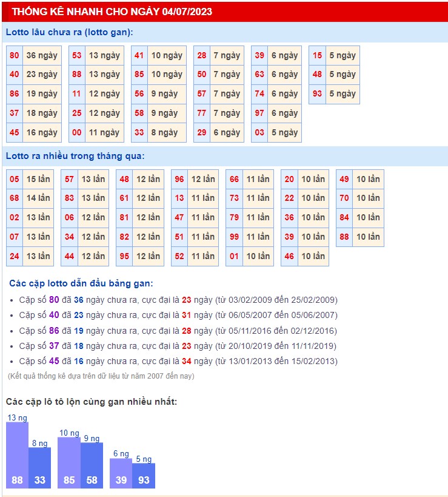The width and height of the screenshot is (448, 497).
Task: Select number 40 showing 23 ngày
Action: [15, 75]
